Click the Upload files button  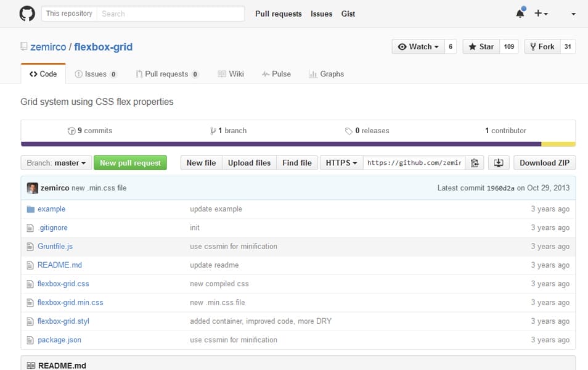[x=250, y=163]
